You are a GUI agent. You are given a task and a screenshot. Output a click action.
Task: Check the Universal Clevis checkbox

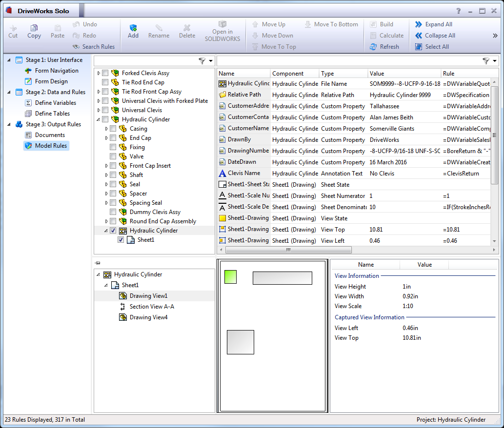point(105,110)
